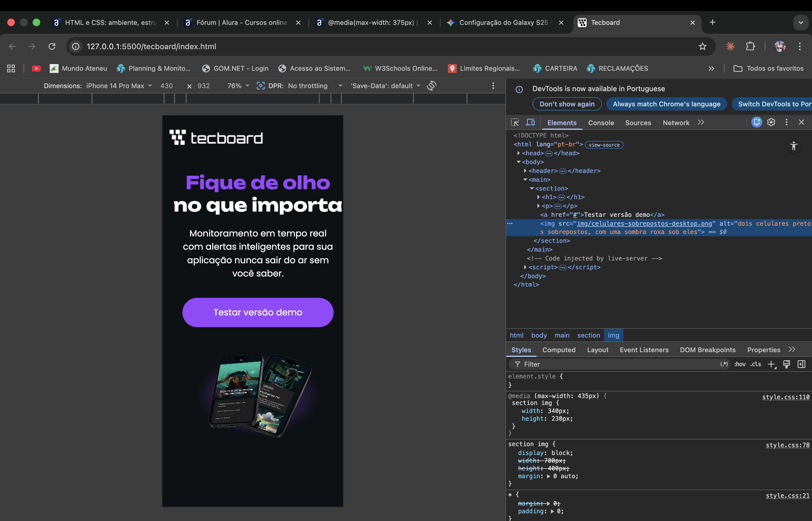Expand the head element in DOM tree

point(518,153)
